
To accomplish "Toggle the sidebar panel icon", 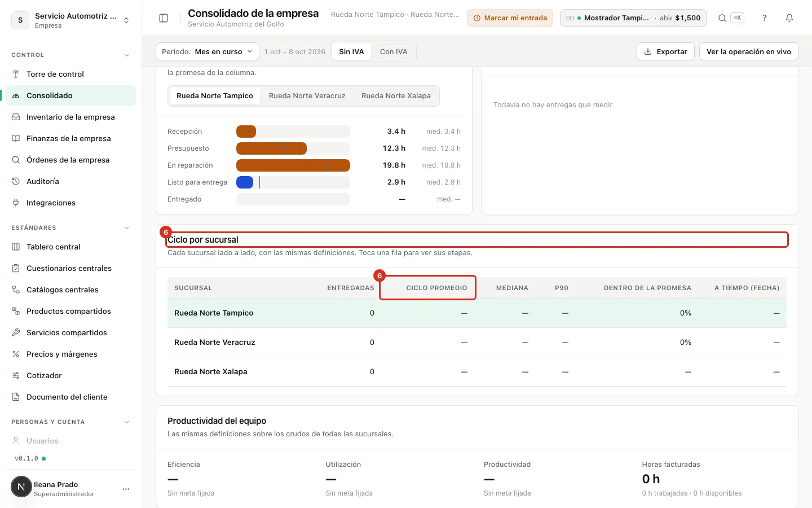I will 164,18.
